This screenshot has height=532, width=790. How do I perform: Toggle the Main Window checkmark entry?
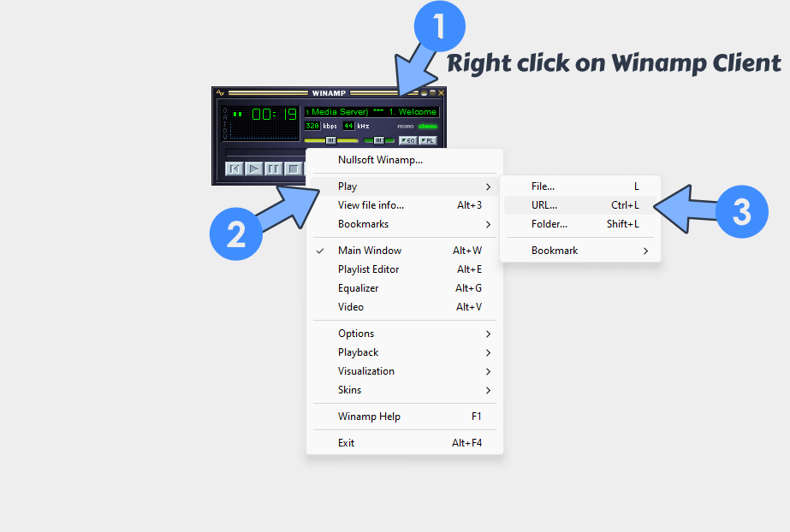pyautogui.click(x=370, y=250)
